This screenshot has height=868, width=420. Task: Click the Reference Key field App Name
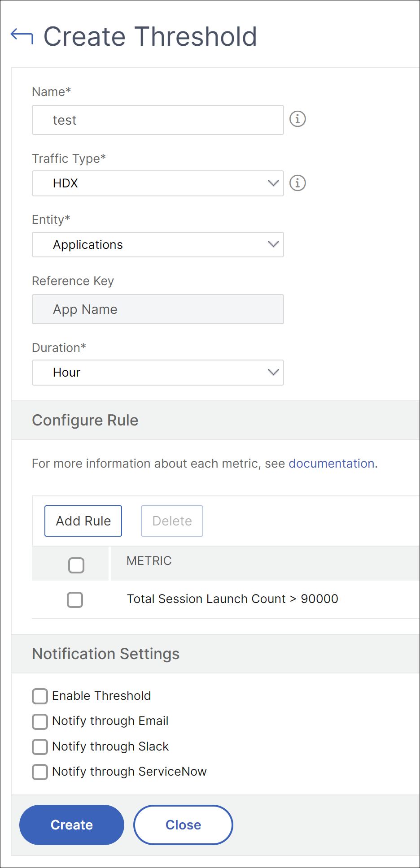tap(158, 309)
